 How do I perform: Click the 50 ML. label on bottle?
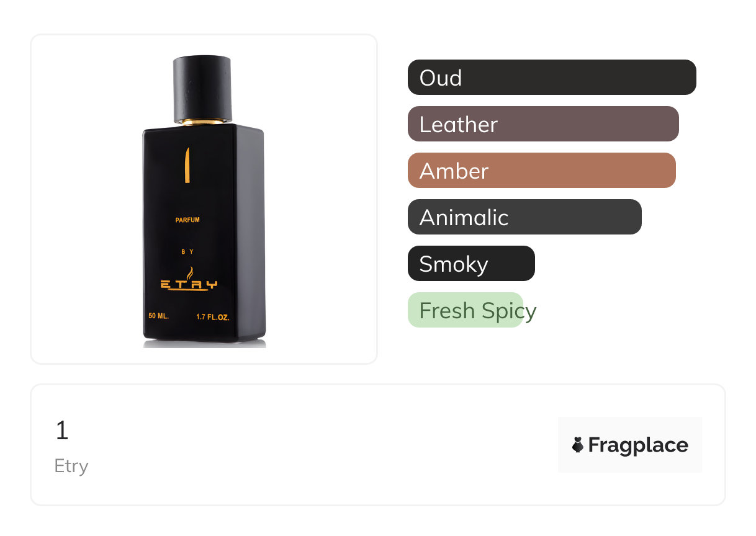point(159,316)
